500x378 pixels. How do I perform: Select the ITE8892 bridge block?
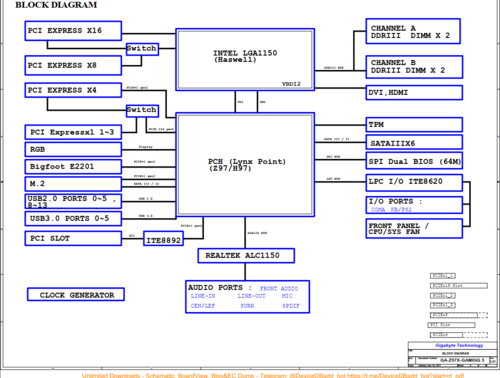point(163,239)
